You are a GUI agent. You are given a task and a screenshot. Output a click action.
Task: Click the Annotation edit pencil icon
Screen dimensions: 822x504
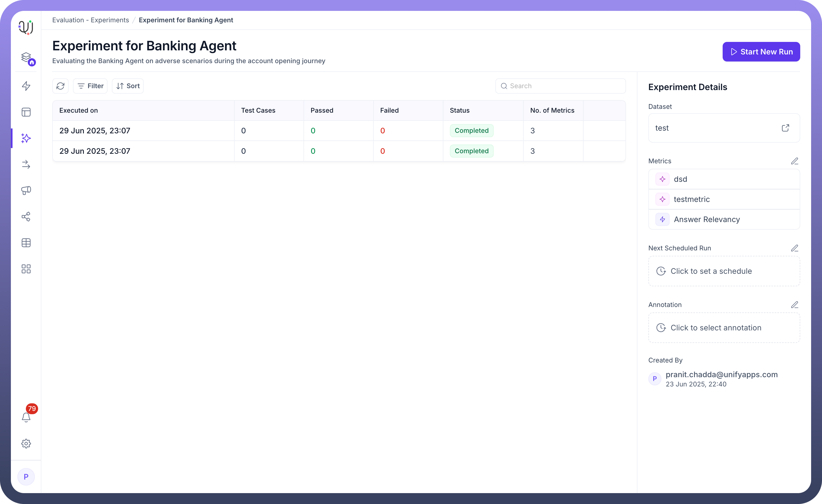[794, 305]
